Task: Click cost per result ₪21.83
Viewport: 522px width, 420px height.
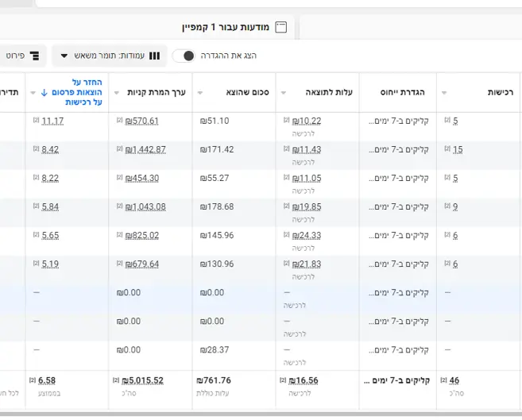Action: [x=307, y=264]
